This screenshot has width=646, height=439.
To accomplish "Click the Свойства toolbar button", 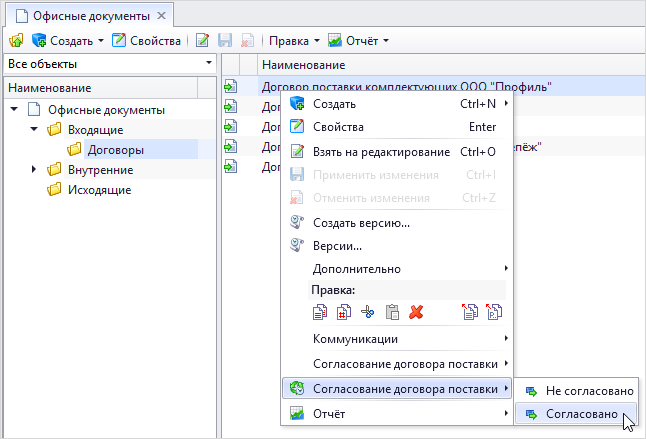I will [146, 41].
